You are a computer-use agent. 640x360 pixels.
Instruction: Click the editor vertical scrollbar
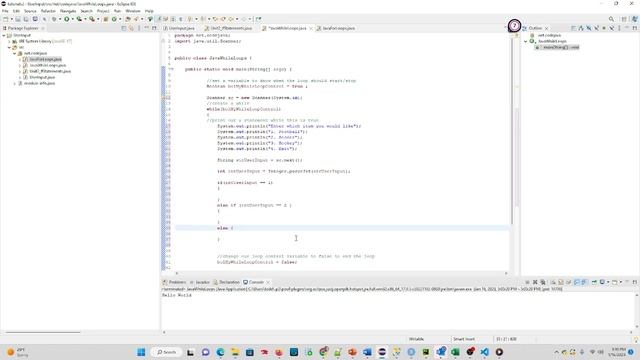point(511,131)
